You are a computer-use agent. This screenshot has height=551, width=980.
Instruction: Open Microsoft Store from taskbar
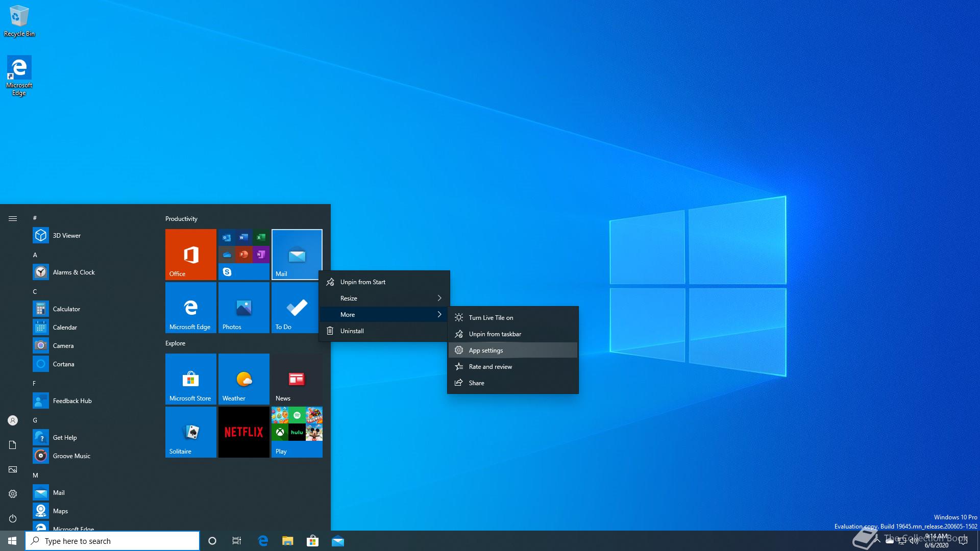click(x=312, y=541)
